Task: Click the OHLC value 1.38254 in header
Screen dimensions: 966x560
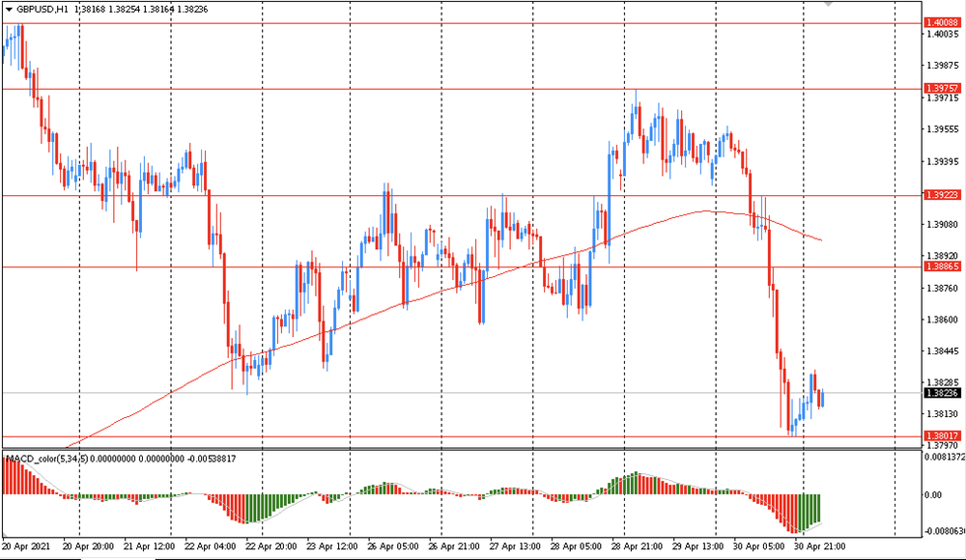Action: click(x=124, y=10)
